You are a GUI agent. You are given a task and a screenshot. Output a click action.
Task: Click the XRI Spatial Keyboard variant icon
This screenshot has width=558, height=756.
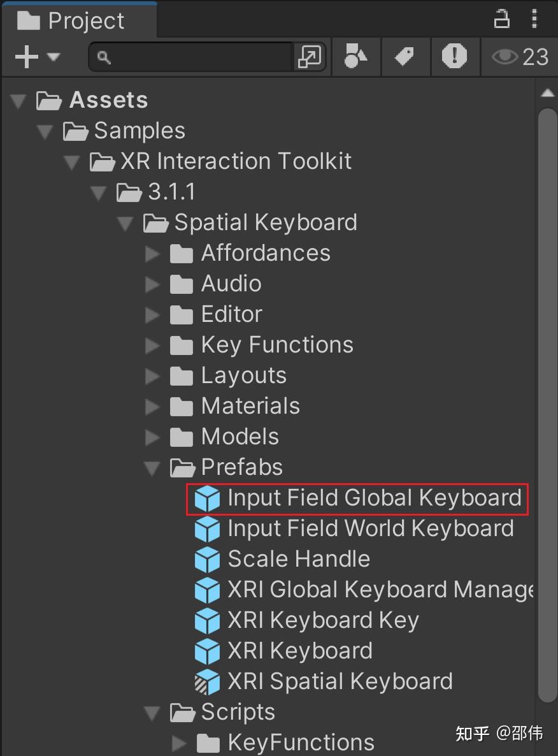(207, 681)
